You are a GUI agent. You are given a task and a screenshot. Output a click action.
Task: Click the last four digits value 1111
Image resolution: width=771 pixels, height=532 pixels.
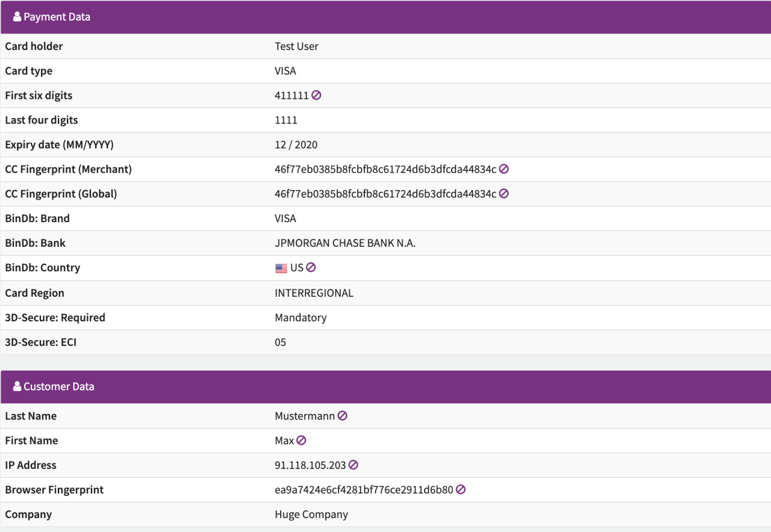click(286, 120)
